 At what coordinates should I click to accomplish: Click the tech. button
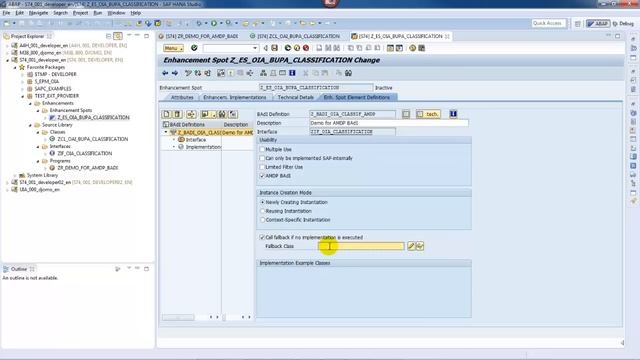tap(428, 114)
